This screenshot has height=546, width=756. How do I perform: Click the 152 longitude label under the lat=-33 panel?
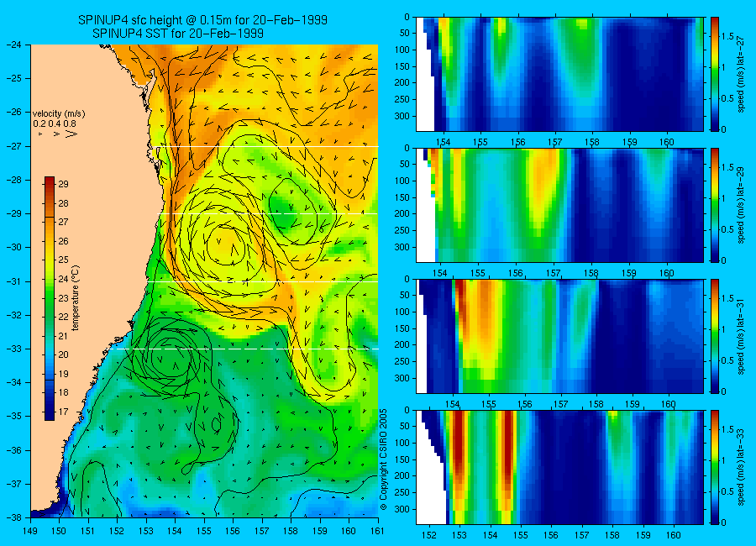428,535
